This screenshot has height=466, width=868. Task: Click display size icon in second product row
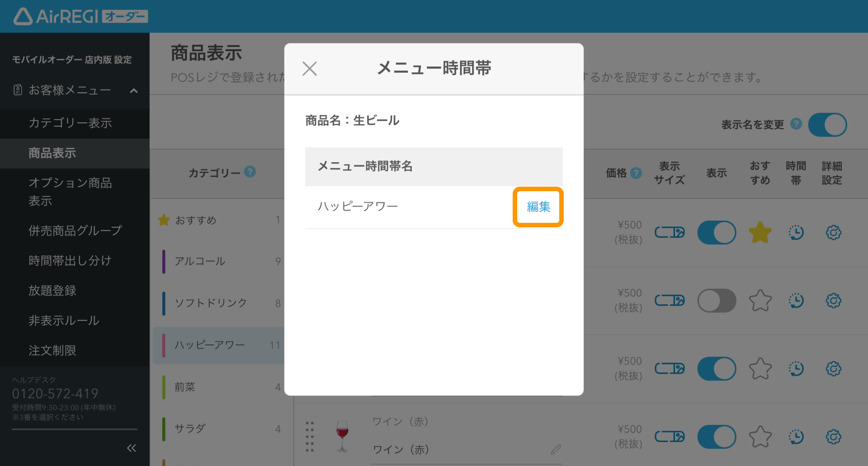670,301
